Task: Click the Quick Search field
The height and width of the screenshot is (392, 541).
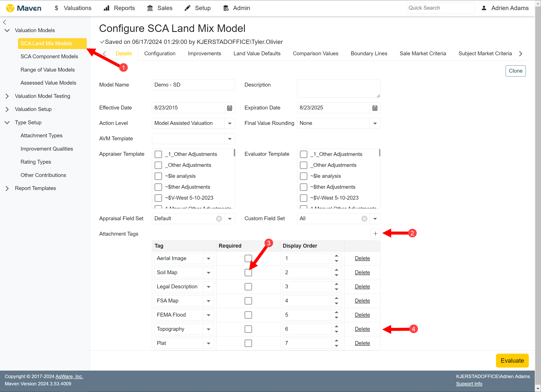Action: pos(440,8)
